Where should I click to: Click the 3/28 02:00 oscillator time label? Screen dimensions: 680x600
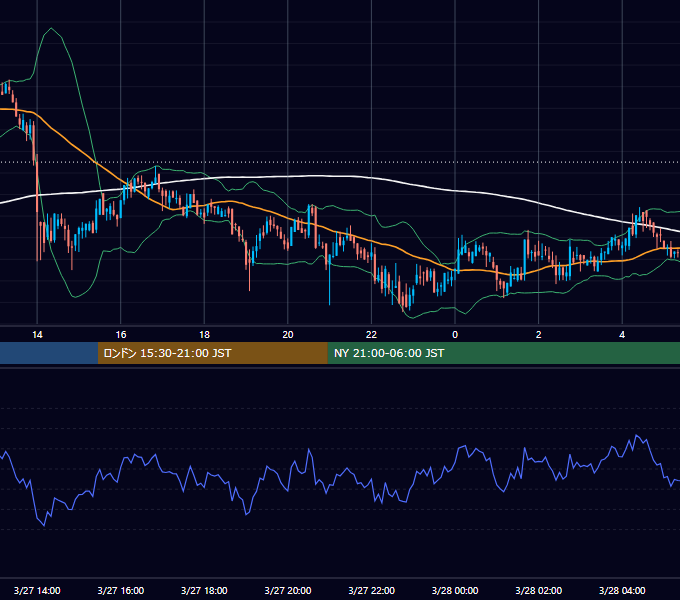[x=539, y=590]
